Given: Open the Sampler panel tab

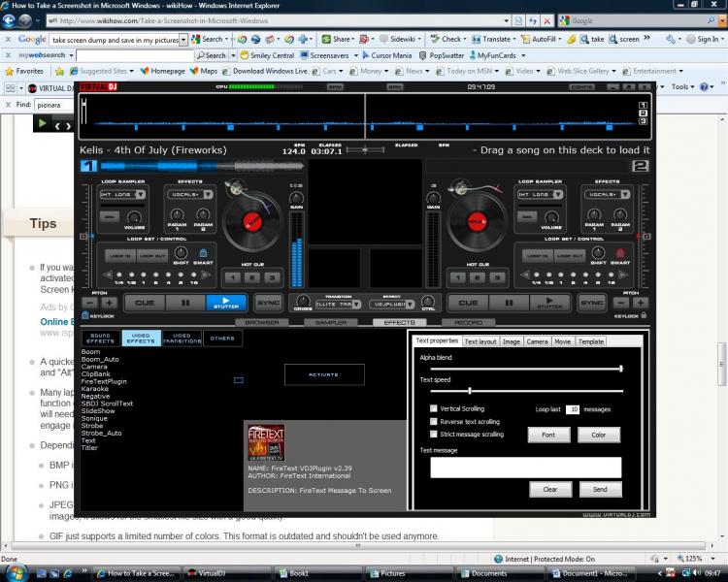Looking at the screenshot, I should click(x=331, y=322).
